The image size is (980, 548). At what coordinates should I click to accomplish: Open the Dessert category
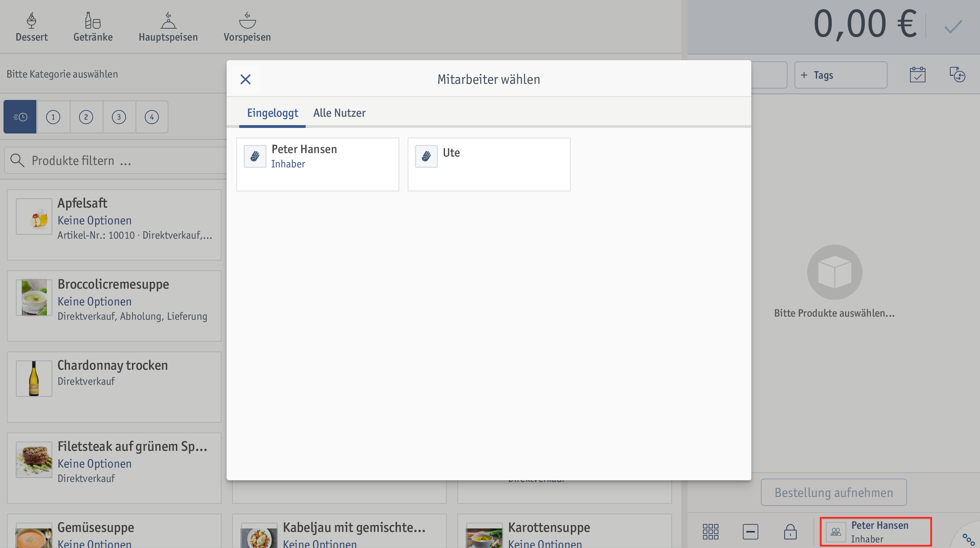(31, 27)
